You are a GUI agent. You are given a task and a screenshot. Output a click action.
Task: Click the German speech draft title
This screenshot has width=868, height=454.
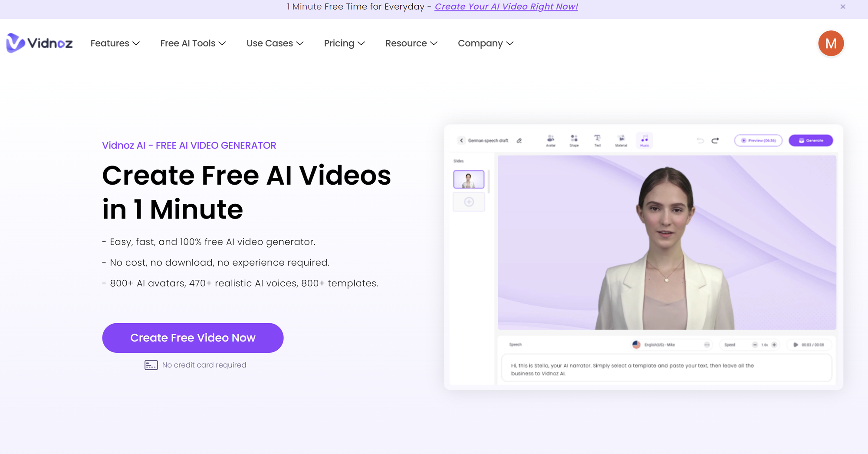coord(488,140)
